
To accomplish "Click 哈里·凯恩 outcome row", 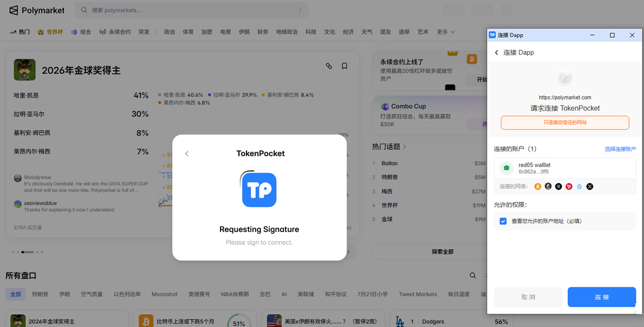I will tap(81, 96).
